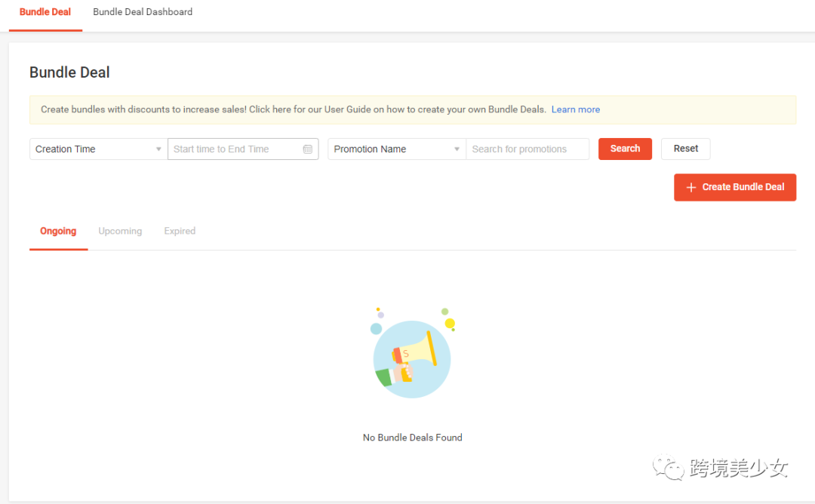Open the Ongoing deals tab

[58, 231]
